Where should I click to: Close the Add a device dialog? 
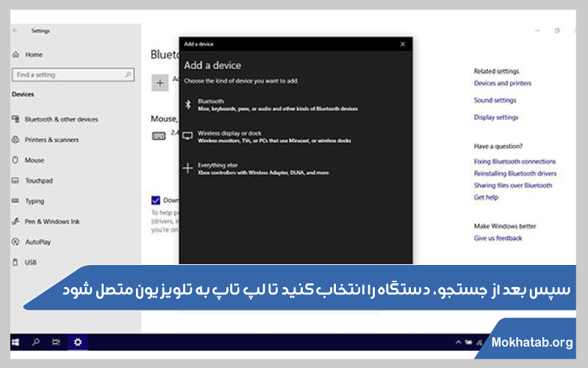pos(403,44)
